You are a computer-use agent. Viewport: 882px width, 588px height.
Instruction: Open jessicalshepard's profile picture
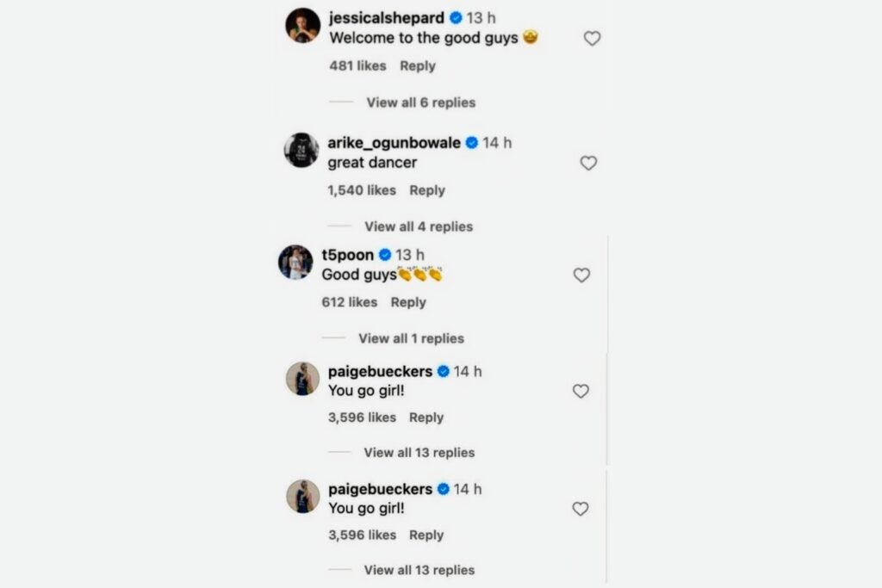pyautogui.click(x=302, y=26)
